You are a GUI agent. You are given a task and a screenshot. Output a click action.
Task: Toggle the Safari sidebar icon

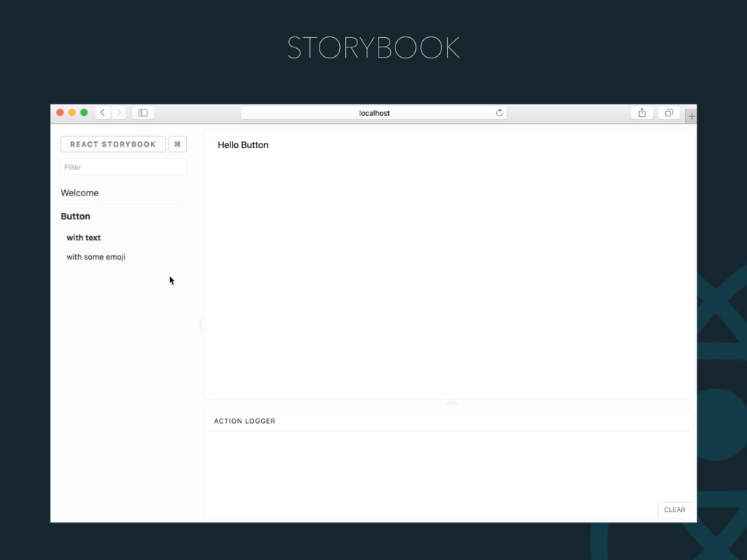(x=143, y=113)
